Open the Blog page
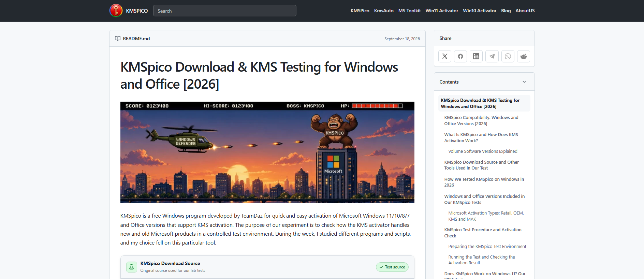The width and height of the screenshot is (644, 279). tap(506, 11)
